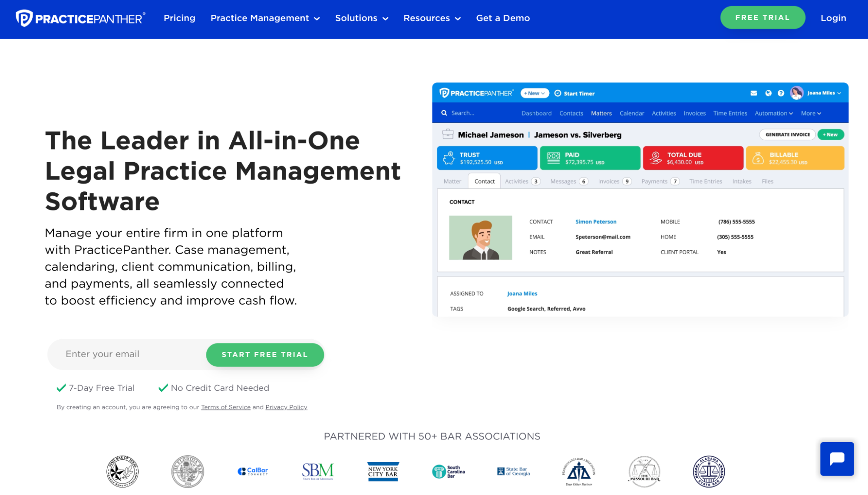Image resolution: width=868 pixels, height=495 pixels.
Task: Click the mail envelope icon in app preview
Action: coord(754,93)
